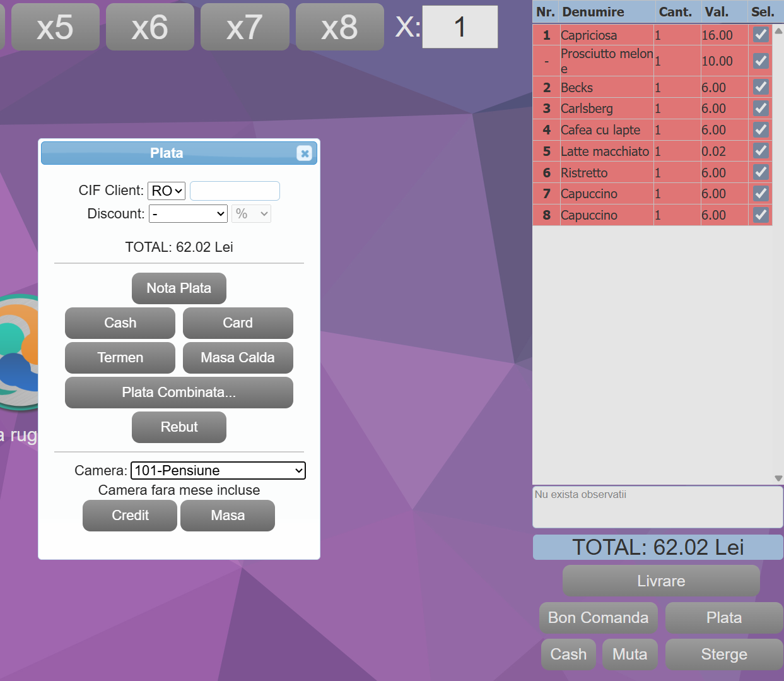This screenshot has width=784, height=681.
Task: Toggle the Latte macchiato selection checkbox
Action: click(x=760, y=151)
